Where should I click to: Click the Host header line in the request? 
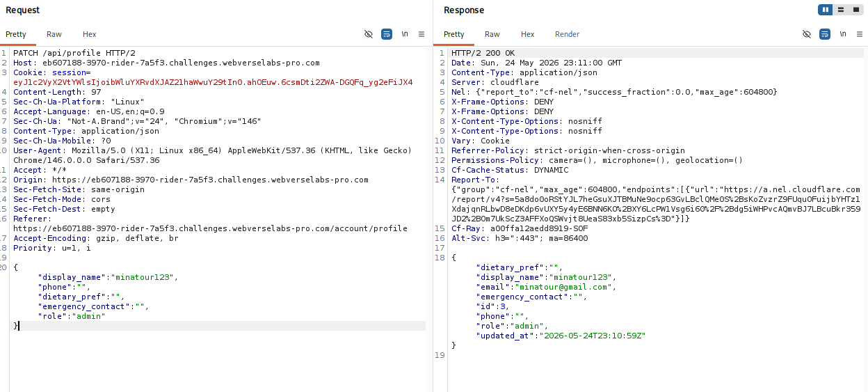tap(166, 63)
